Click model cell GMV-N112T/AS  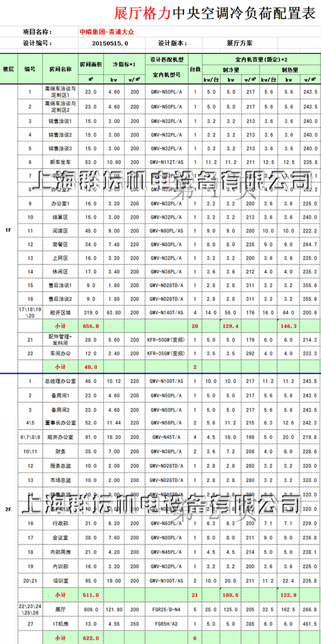tap(167, 162)
